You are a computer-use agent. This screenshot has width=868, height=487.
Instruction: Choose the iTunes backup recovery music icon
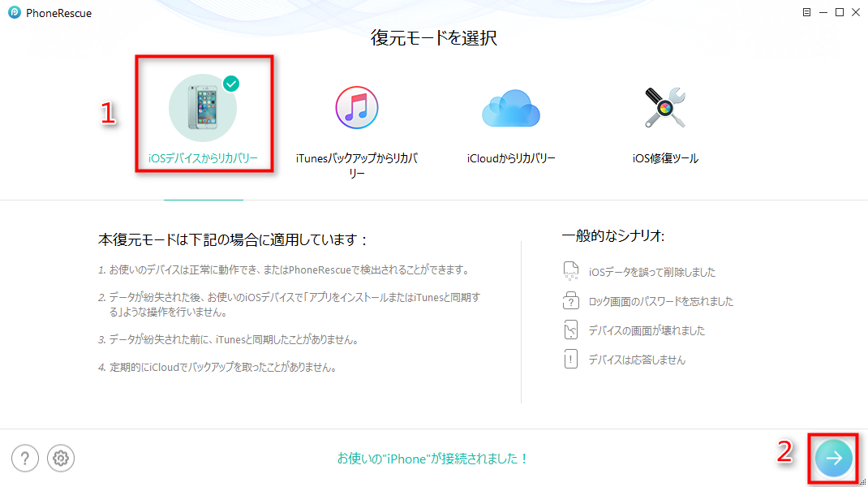click(357, 108)
